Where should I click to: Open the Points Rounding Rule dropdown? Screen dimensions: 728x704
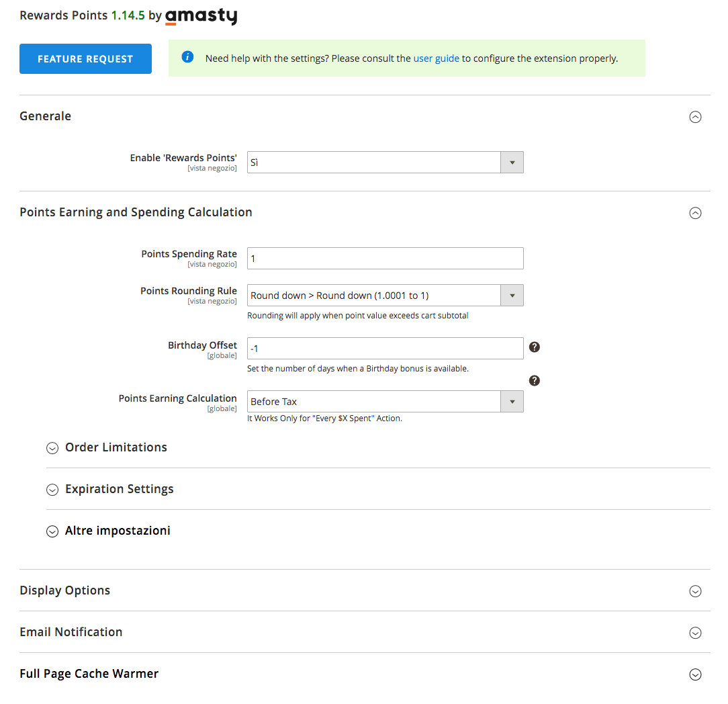pos(385,296)
